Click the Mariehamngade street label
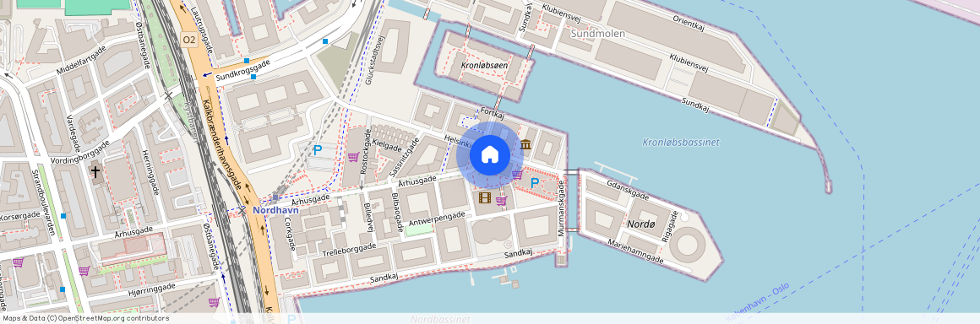This screenshot has height=324, width=980. click(635, 252)
